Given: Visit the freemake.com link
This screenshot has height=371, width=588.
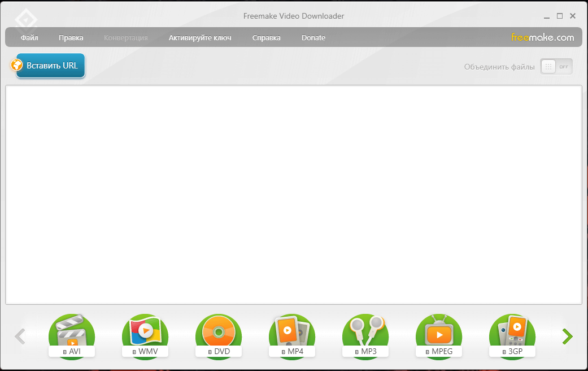Looking at the screenshot, I should click(x=543, y=37).
